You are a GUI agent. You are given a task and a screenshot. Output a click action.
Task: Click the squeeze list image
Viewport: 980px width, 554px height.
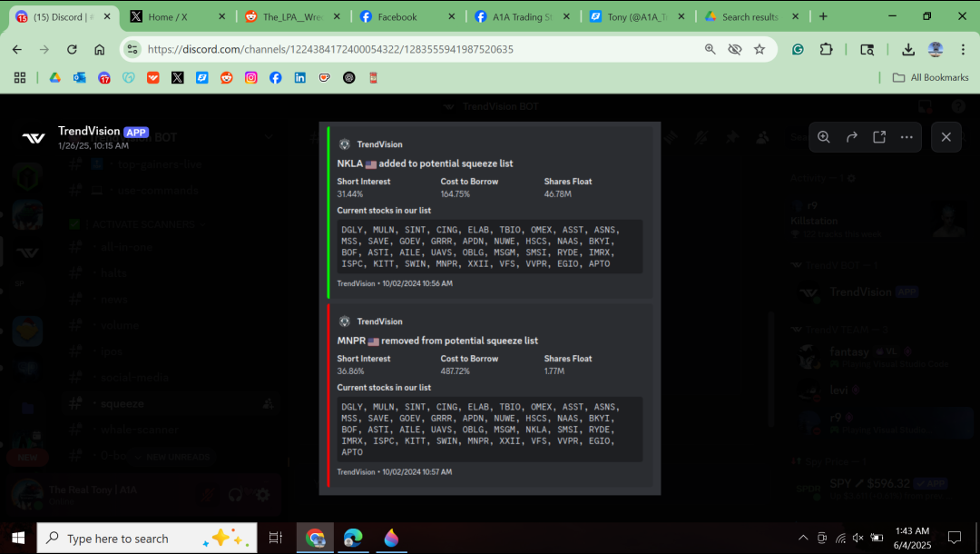coord(490,308)
